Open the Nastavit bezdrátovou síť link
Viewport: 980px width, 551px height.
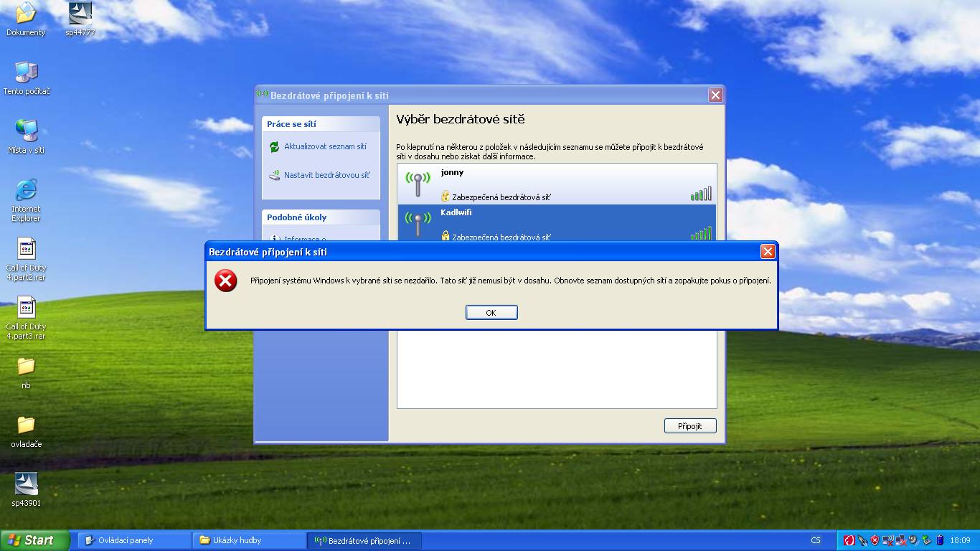coord(327,175)
